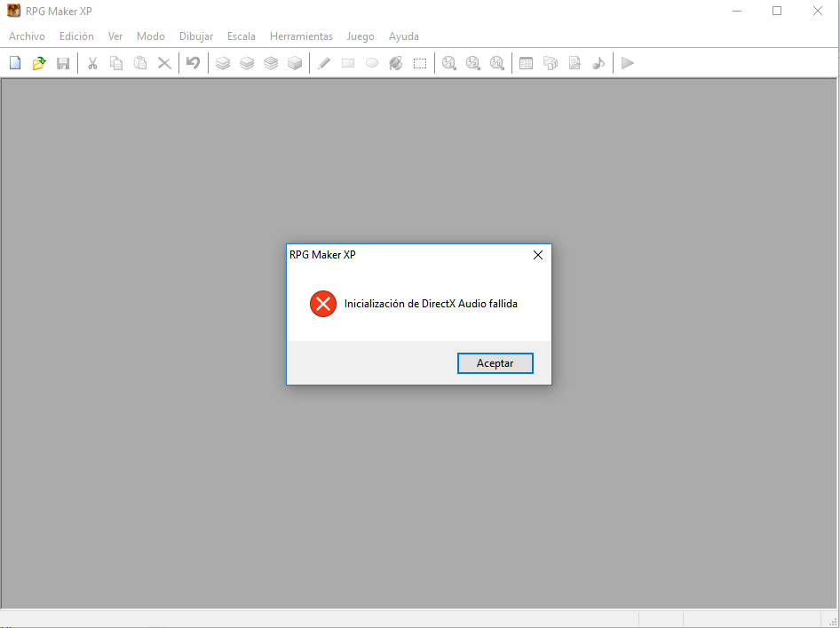840x628 pixels.
Task: Open the Ayuda menu
Action: point(404,36)
